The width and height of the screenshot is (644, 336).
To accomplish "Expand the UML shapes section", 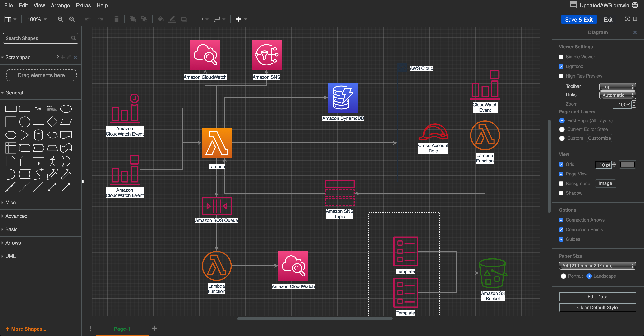I will (11, 256).
